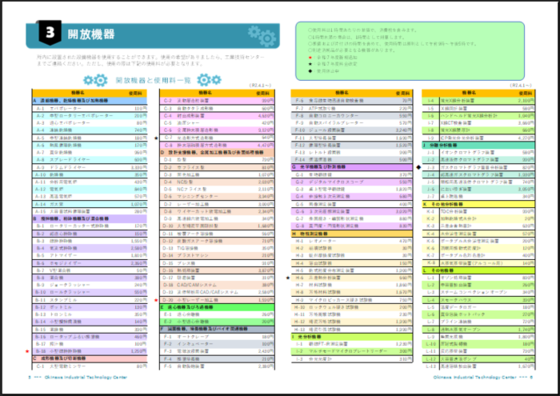The image size is (560, 396).
Task: Select row B-6 ホモジナイザー
Action: point(90,263)
